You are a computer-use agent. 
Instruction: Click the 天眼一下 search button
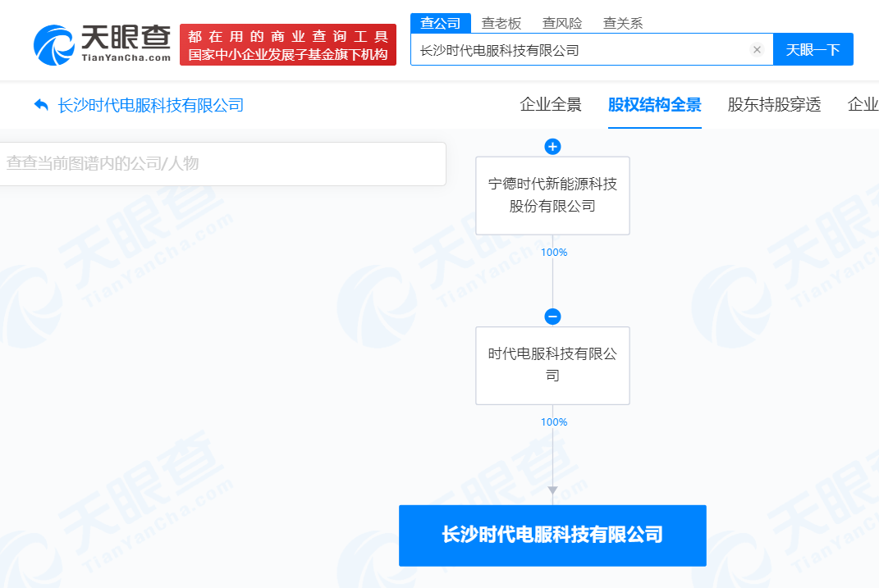pyautogui.click(x=813, y=50)
